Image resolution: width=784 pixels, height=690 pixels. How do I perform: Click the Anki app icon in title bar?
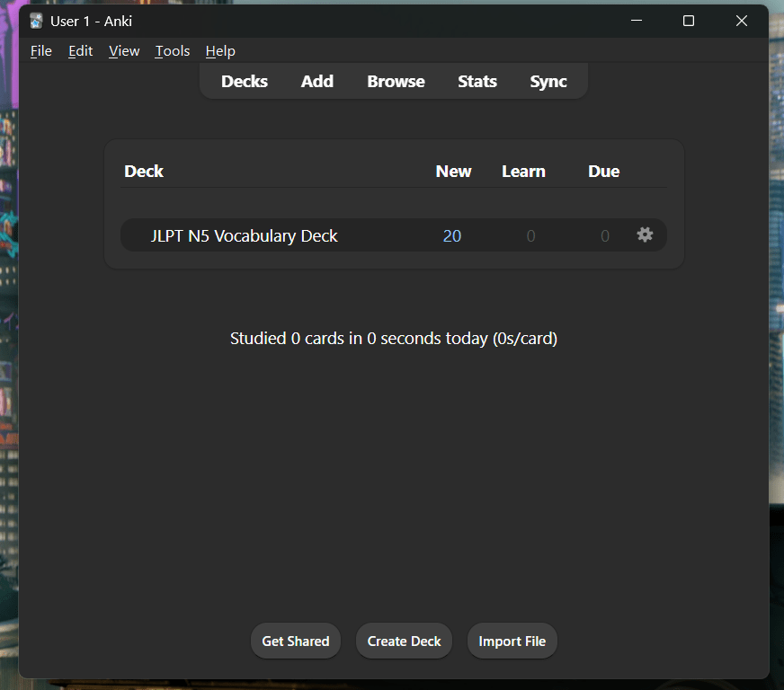[x=36, y=21]
